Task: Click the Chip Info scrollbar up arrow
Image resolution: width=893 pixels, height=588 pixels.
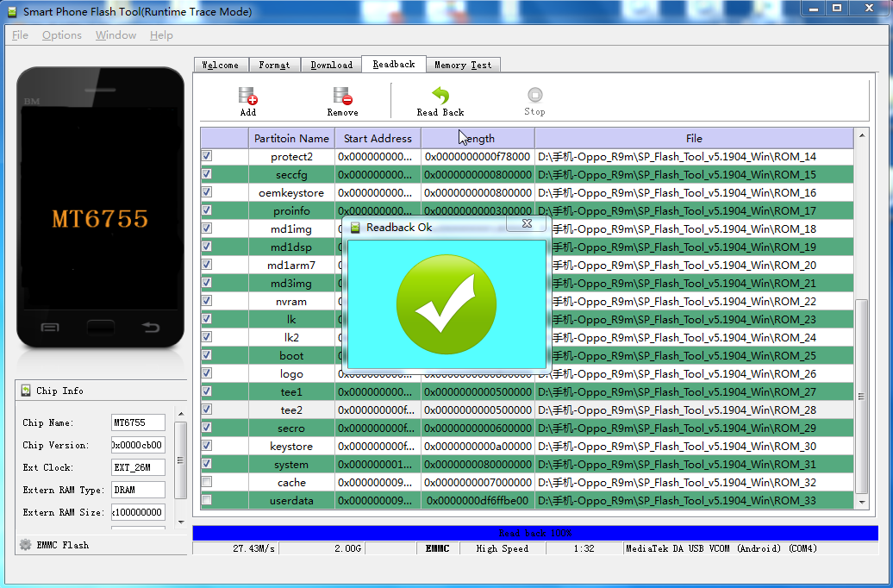Action: (180, 414)
